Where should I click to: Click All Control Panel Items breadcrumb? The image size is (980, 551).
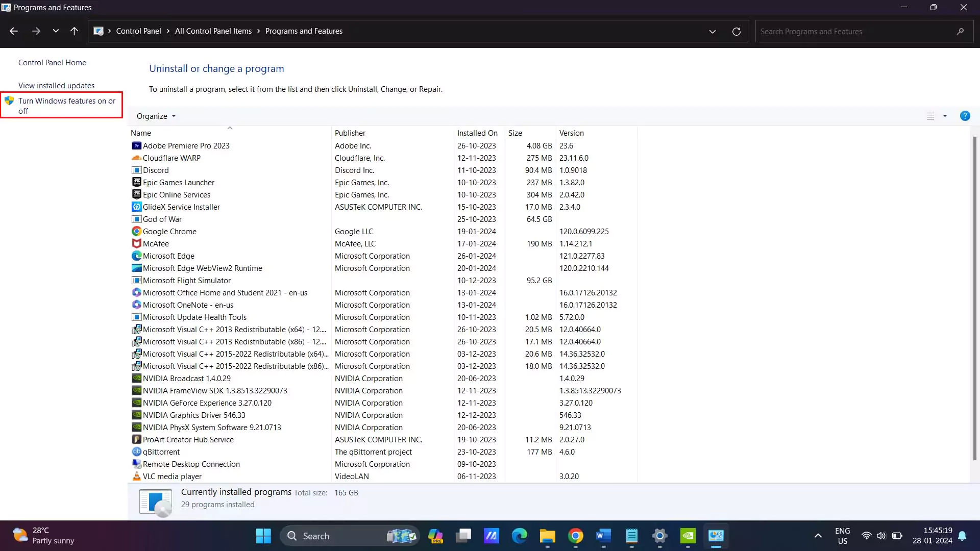click(x=213, y=31)
